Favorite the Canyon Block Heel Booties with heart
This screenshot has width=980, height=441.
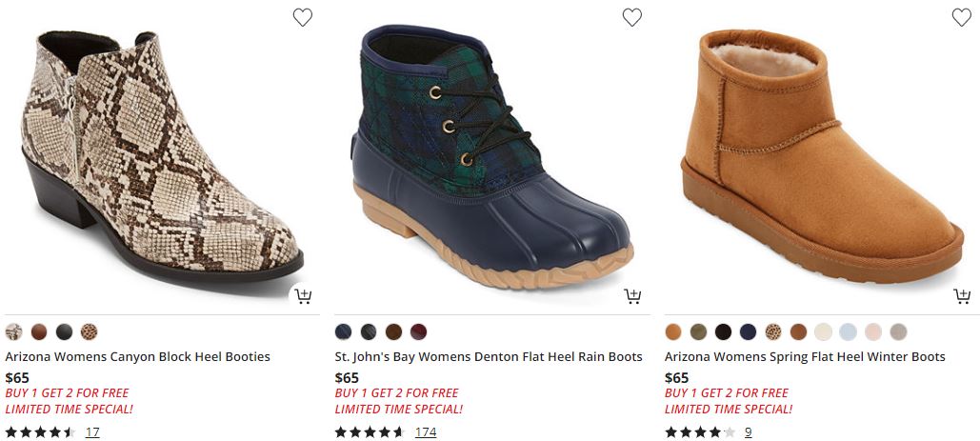click(x=302, y=17)
